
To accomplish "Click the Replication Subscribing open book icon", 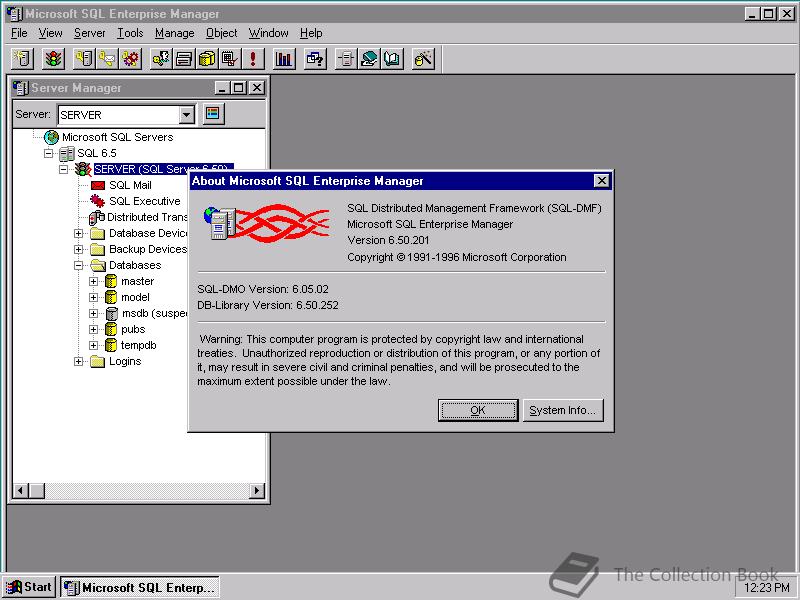I will [x=392, y=59].
